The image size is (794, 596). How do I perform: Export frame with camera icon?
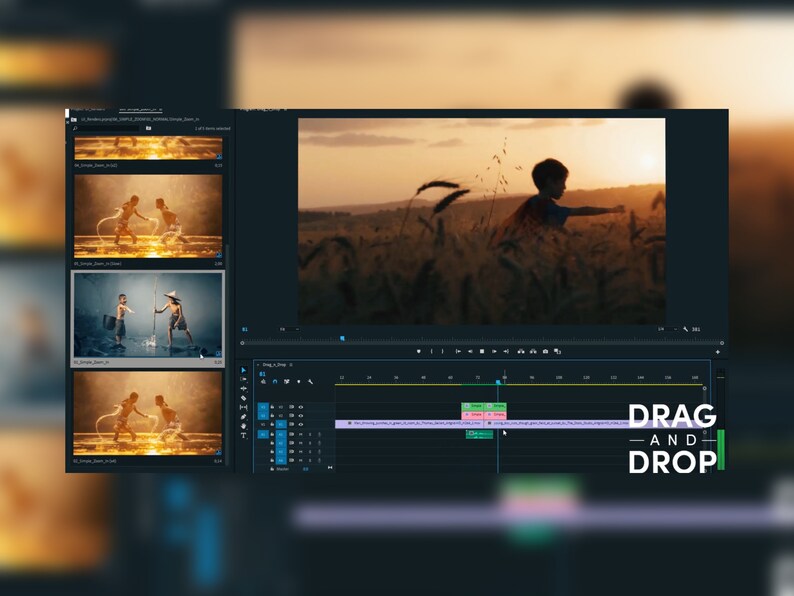(x=545, y=351)
